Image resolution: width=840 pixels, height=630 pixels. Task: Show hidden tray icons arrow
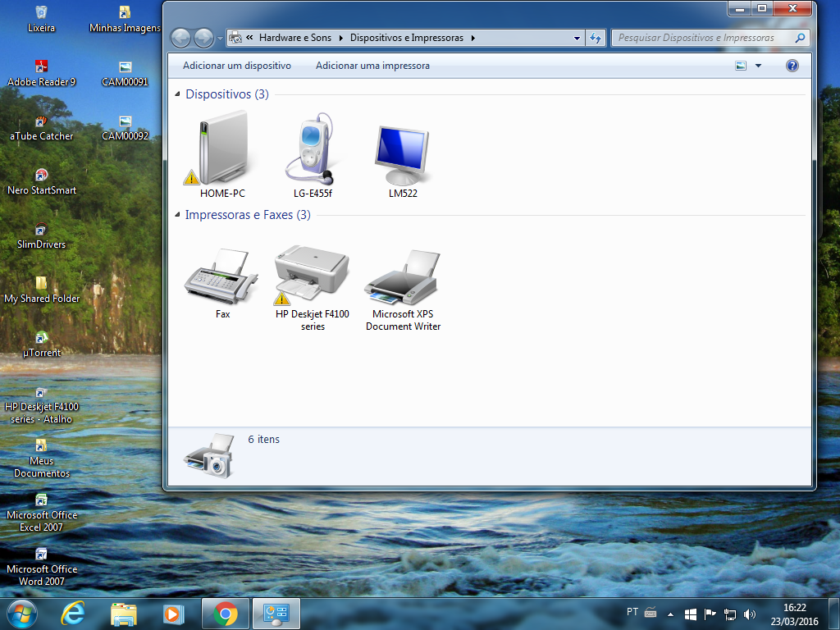(x=670, y=614)
